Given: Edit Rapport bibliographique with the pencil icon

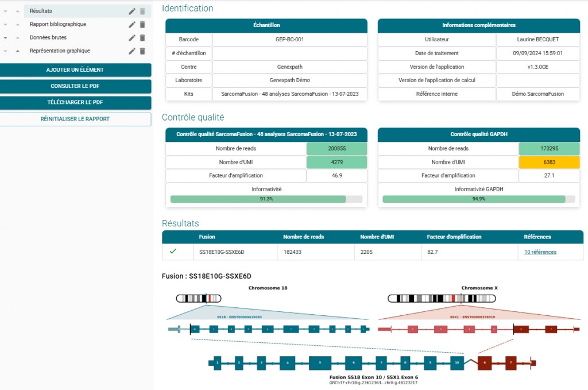Looking at the screenshot, I should pyautogui.click(x=131, y=24).
